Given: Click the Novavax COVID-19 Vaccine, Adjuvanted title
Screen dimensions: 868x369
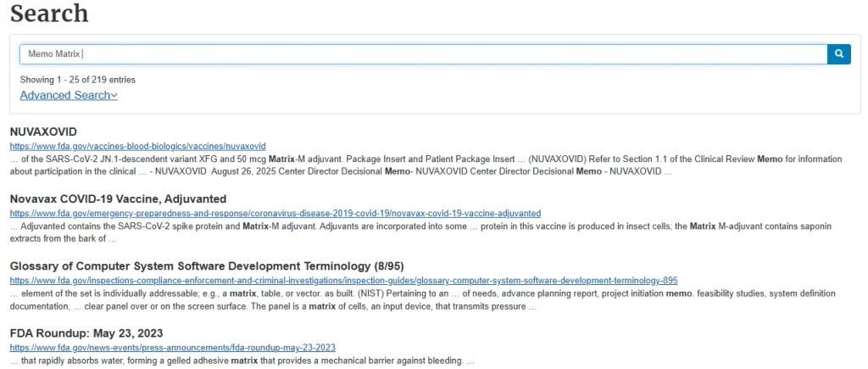Looking at the screenshot, I should [118, 198].
